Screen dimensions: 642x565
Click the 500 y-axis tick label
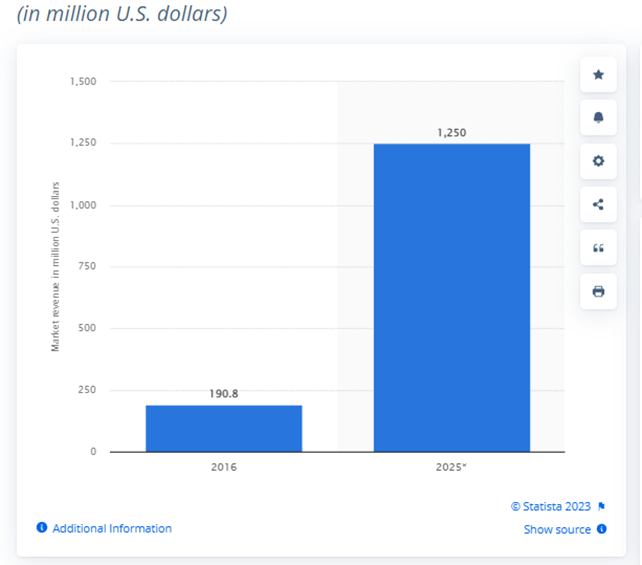pos(87,328)
